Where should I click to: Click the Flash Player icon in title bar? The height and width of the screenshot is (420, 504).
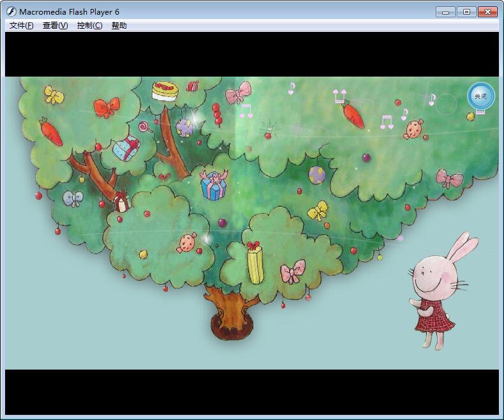(x=11, y=11)
